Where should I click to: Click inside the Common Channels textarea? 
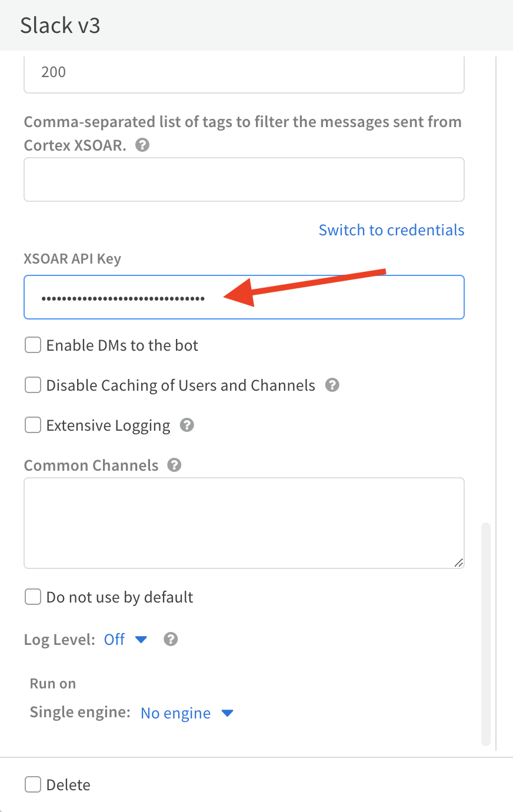pos(244,523)
